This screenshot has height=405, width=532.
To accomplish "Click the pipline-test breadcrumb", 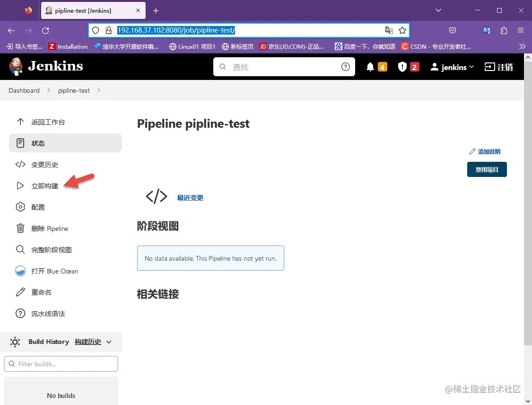I will pos(74,90).
